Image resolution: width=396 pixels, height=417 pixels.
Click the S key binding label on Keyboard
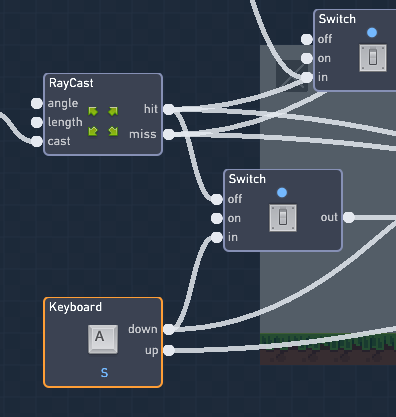pyautogui.click(x=104, y=373)
